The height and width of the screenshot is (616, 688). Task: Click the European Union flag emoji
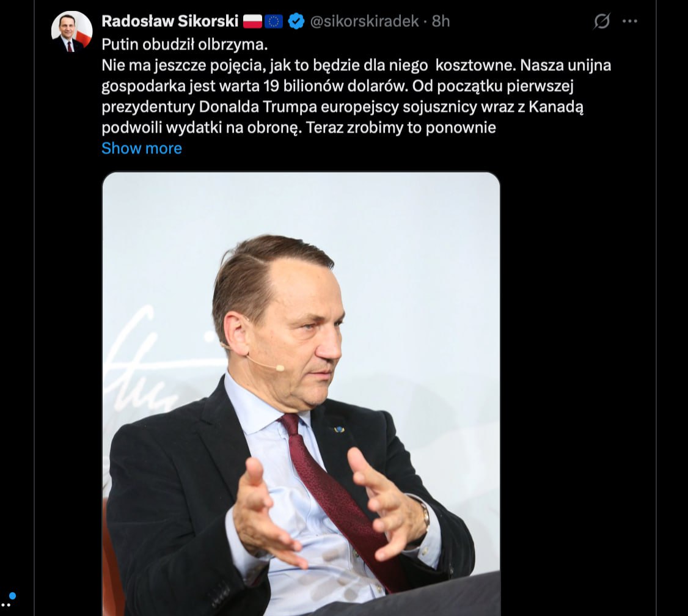coord(274,21)
